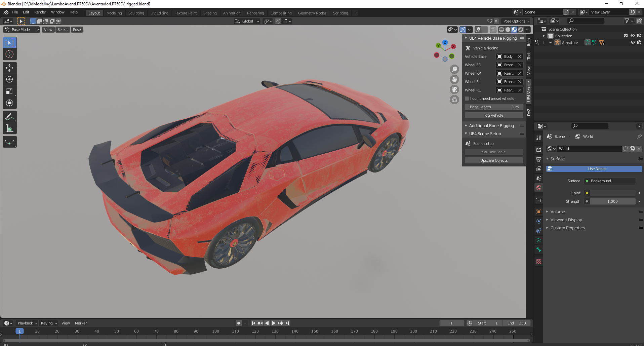
Task: Activate the Annotate tool
Action: pyautogui.click(x=9, y=117)
